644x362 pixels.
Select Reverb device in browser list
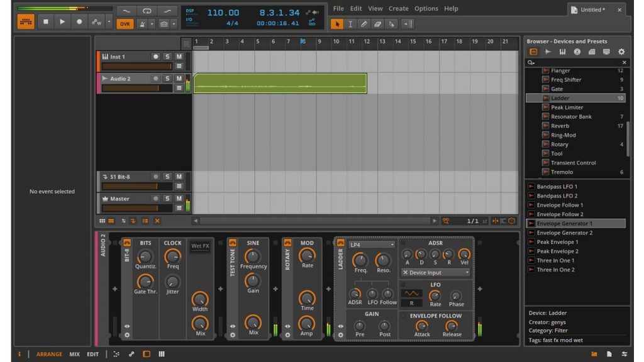point(575,126)
